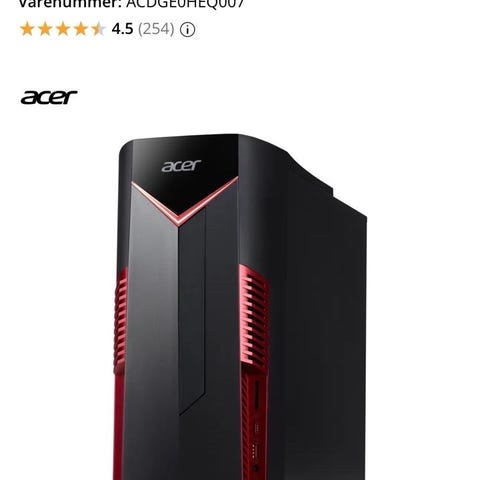This screenshot has height=480, width=480.
Task: Click the left red vent grille
Action: pos(121,320)
